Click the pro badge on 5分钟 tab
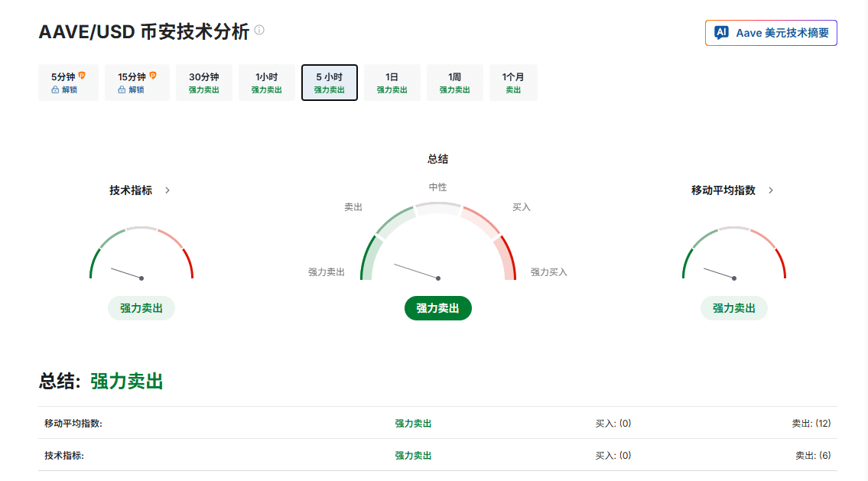Image resolution: width=868 pixels, height=481 pixels. pyautogui.click(x=82, y=75)
